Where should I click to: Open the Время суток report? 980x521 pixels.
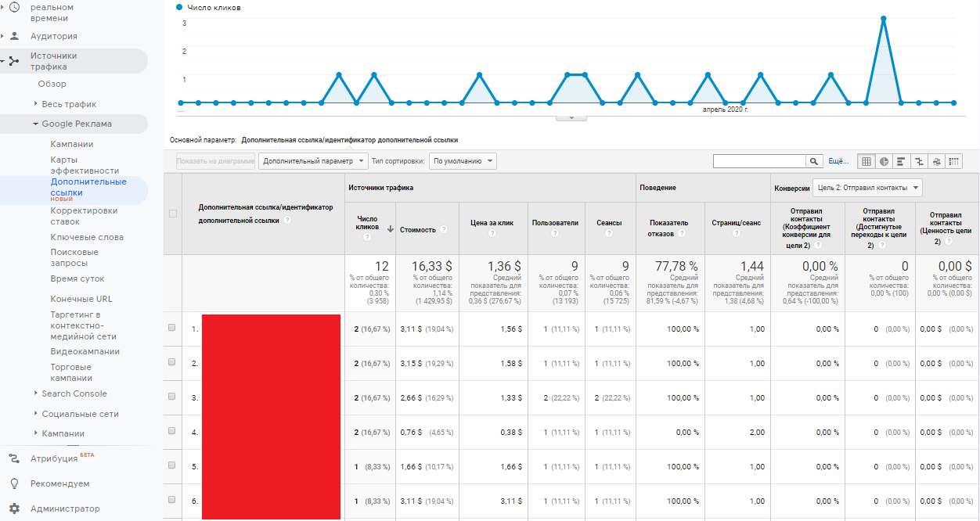point(77,278)
